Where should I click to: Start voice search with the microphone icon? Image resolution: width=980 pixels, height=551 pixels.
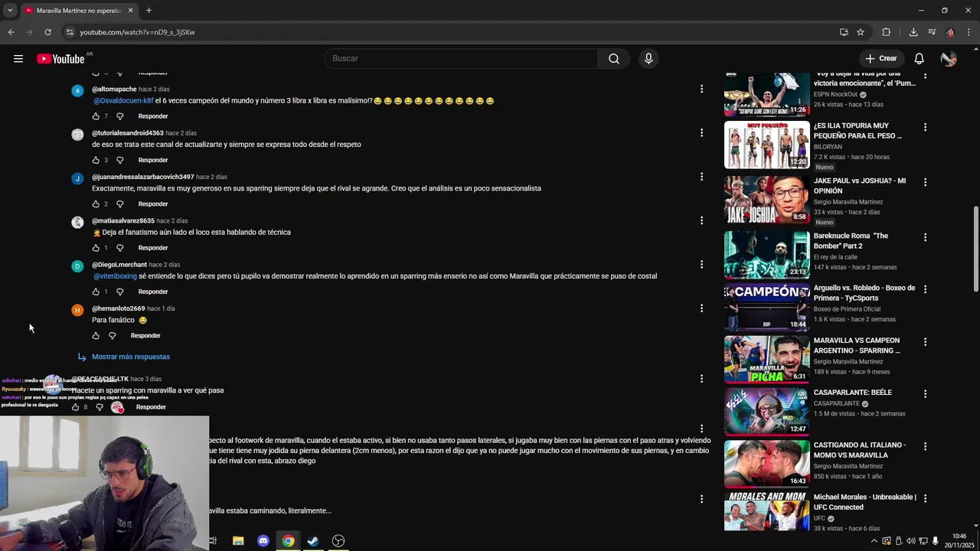tap(648, 59)
